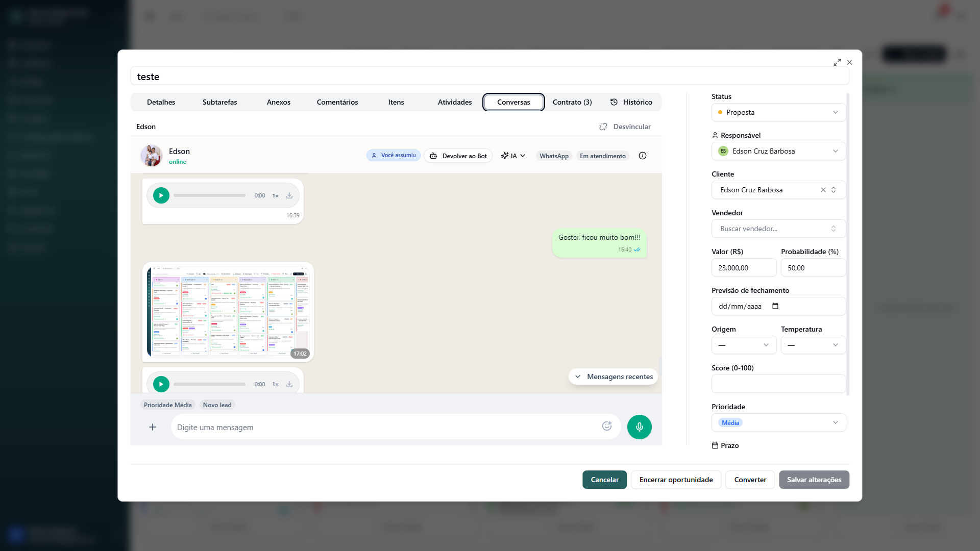
Task: Clear the Cliente Edson Cruz Barbosa selection
Action: click(x=823, y=190)
